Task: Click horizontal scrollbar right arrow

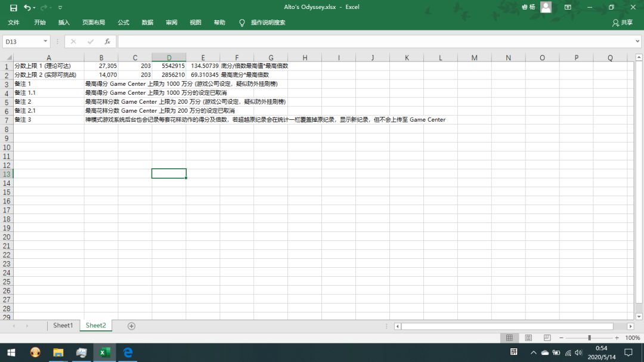Action: point(630,326)
